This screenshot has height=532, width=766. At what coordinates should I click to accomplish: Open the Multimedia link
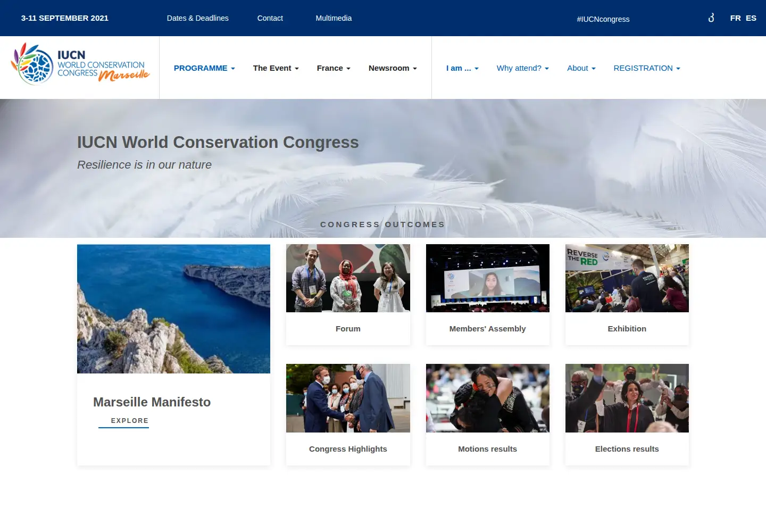tap(334, 18)
